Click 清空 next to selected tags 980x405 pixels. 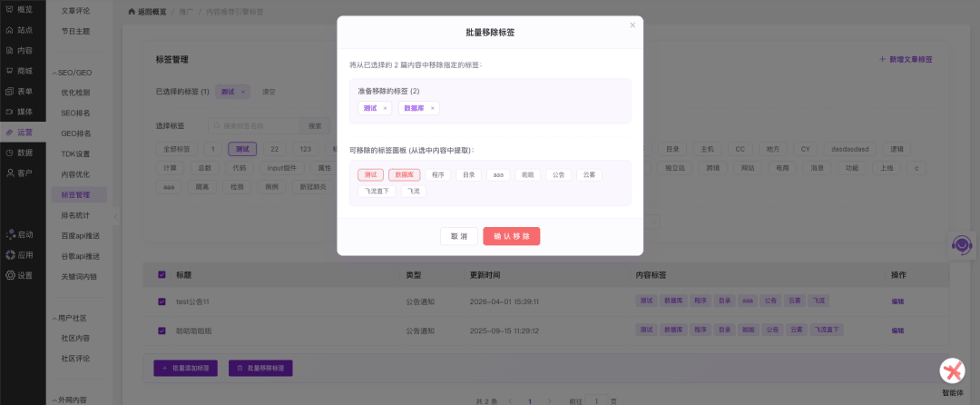(x=269, y=91)
